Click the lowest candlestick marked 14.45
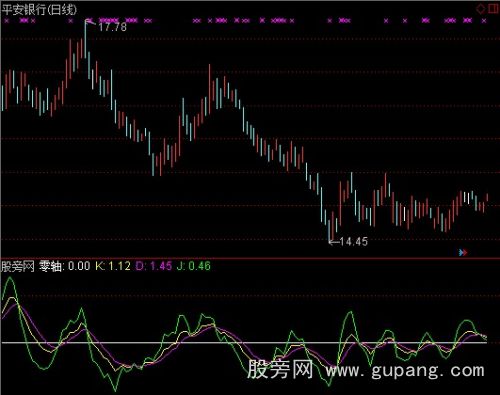500x395 pixels. (x=329, y=230)
